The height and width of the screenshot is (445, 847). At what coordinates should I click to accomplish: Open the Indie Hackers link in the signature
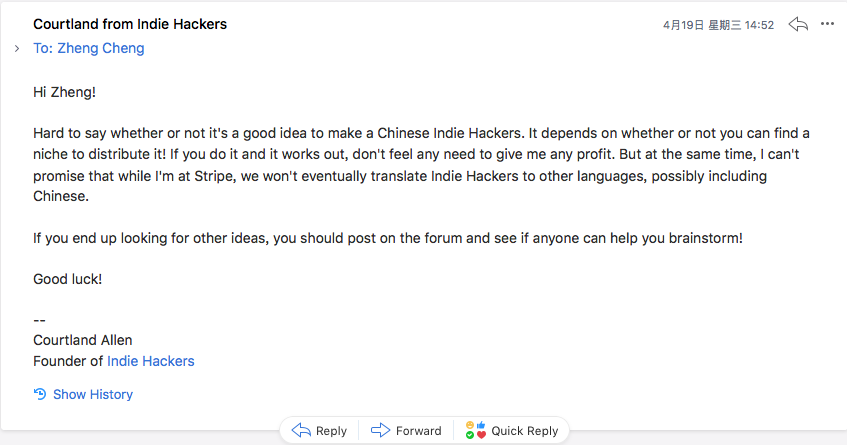pos(151,361)
